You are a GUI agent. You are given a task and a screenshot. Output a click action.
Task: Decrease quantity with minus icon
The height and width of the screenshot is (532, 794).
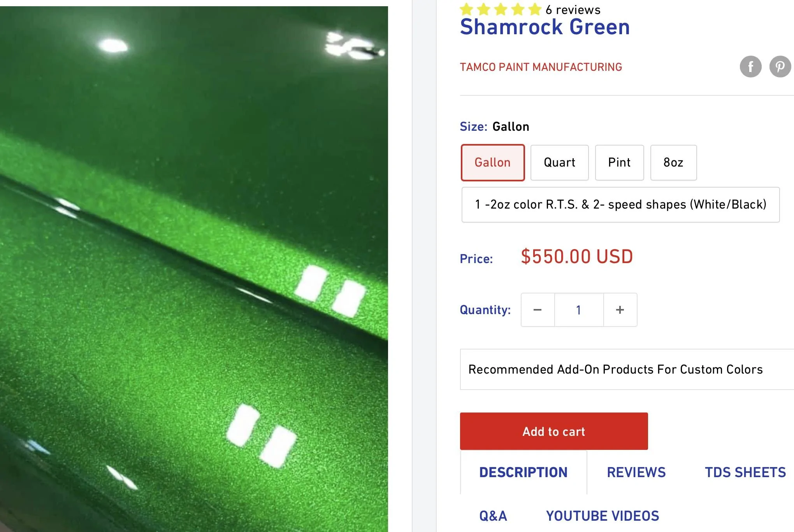538,310
